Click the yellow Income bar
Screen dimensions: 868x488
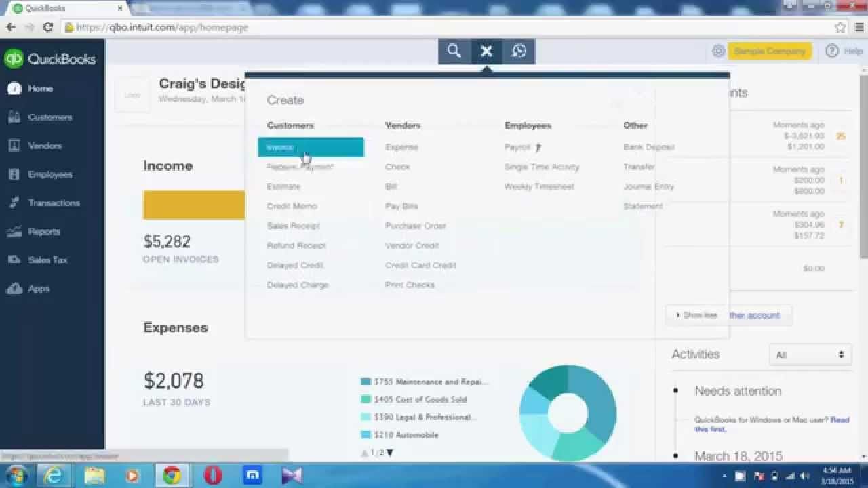pyautogui.click(x=194, y=205)
